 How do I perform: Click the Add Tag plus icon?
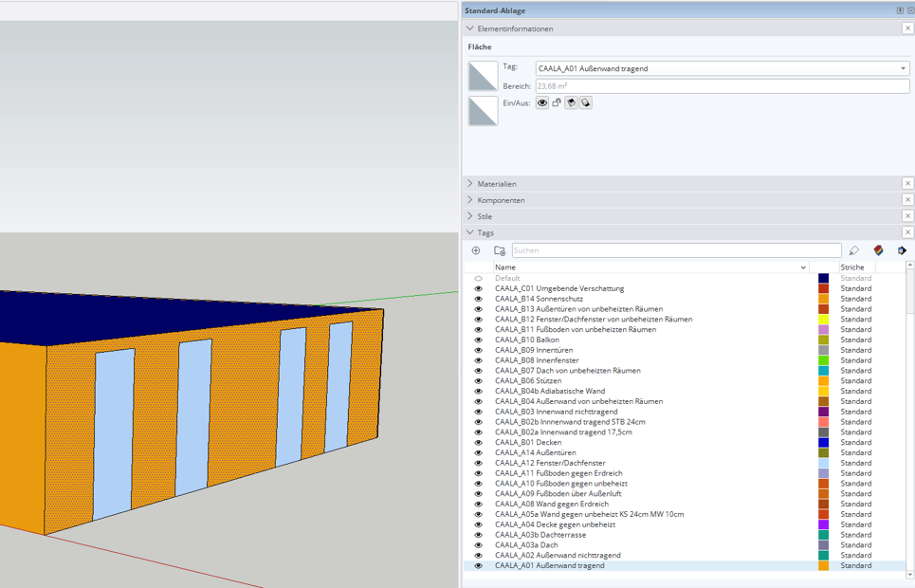[476, 250]
